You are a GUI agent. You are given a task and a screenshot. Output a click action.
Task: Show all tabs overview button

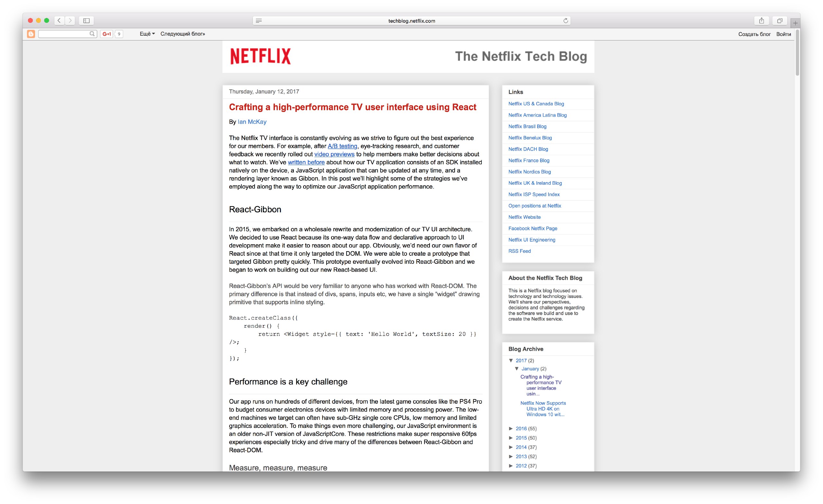click(780, 20)
